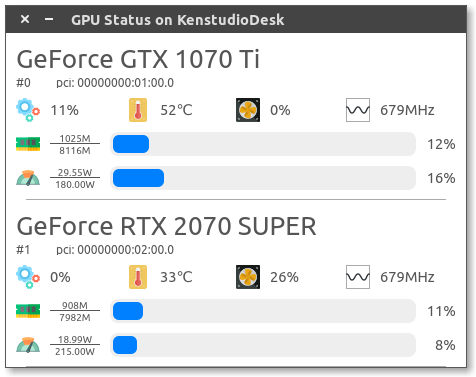Screen dimensions: 476x377
Task: Click the GeForce RTX 2070 SUPER heading
Action: [166, 226]
